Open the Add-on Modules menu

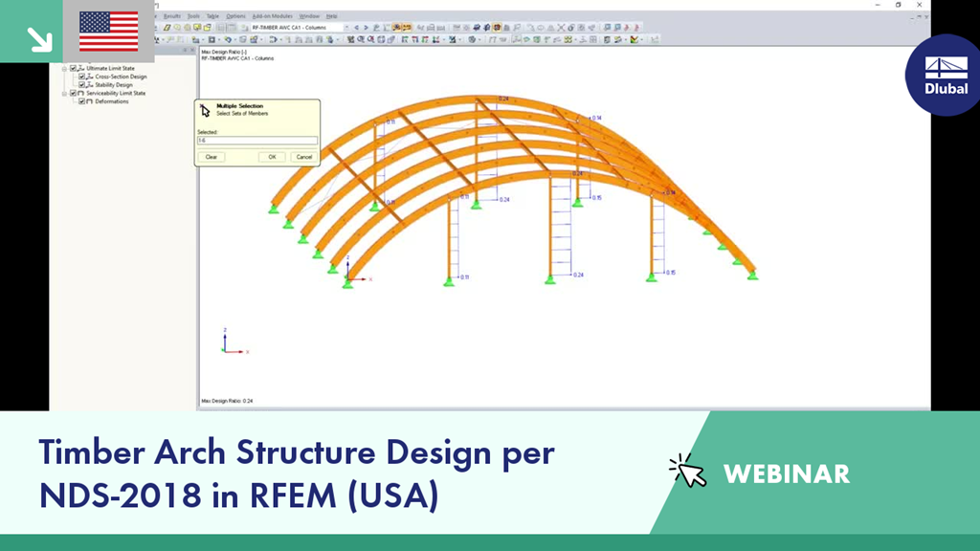(272, 16)
